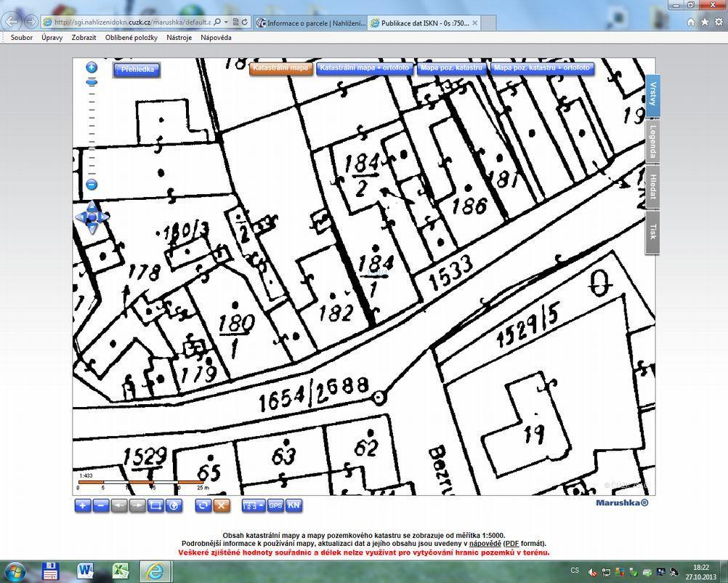Click the zoom slider minus at bottom
728x583 pixels.
coord(92,185)
